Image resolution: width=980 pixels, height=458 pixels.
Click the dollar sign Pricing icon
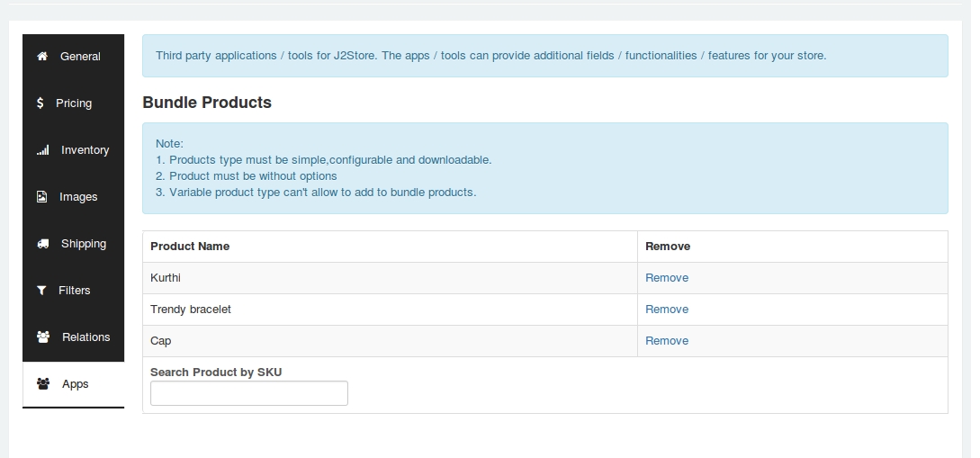[x=40, y=103]
